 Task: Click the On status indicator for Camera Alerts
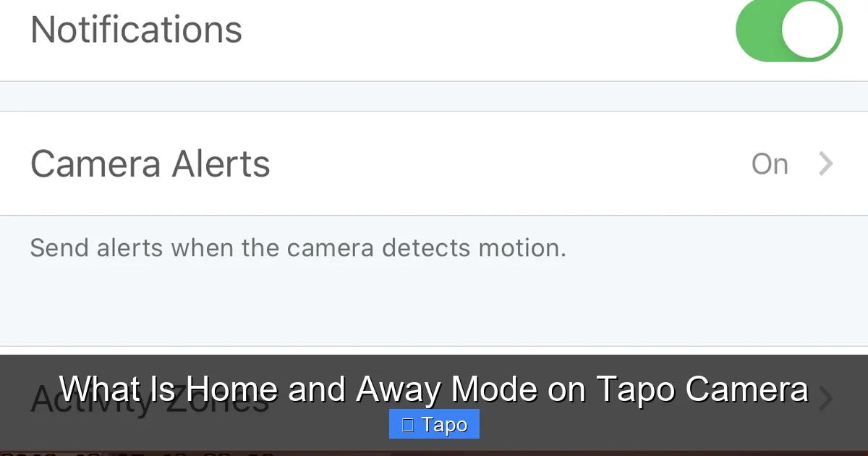(769, 164)
